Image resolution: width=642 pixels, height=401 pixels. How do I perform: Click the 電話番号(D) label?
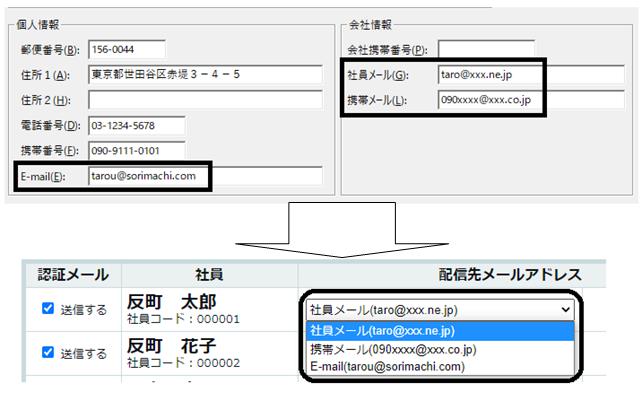[x=50, y=125]
